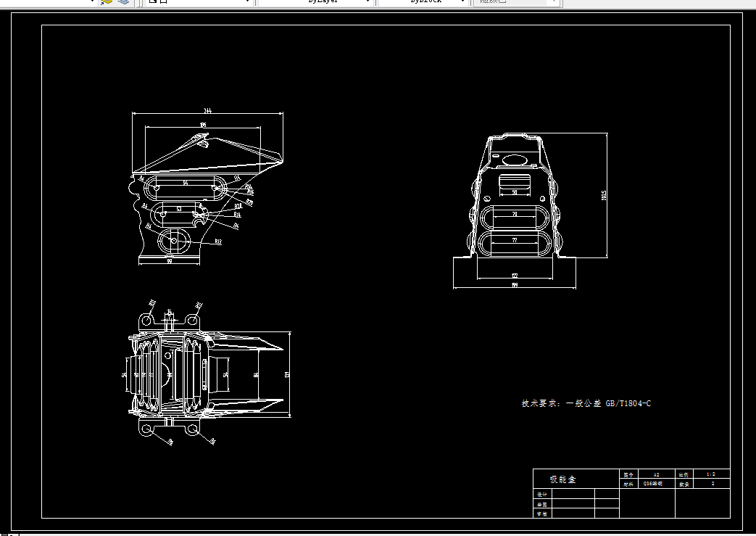This screenshot has width=756, height=536.
Task: Click the 审核 row label
Action: pos(542,514)
